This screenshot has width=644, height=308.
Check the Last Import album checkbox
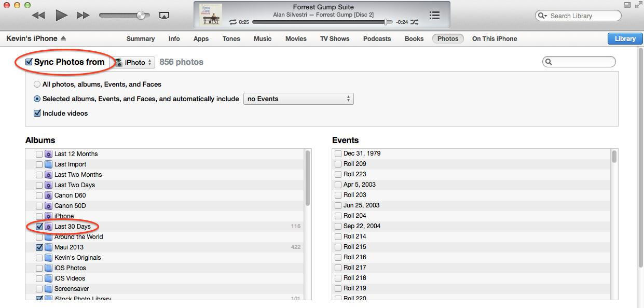click(39, 164)
